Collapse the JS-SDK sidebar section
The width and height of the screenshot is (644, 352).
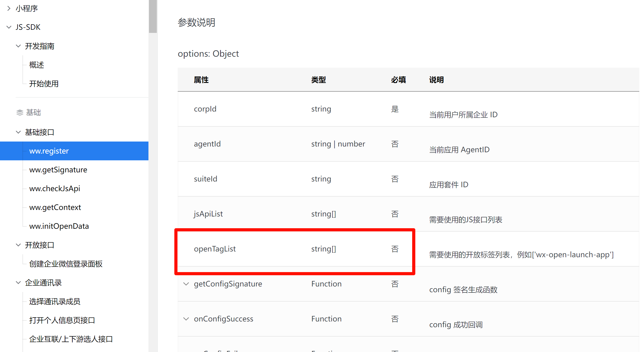[9, 27]
